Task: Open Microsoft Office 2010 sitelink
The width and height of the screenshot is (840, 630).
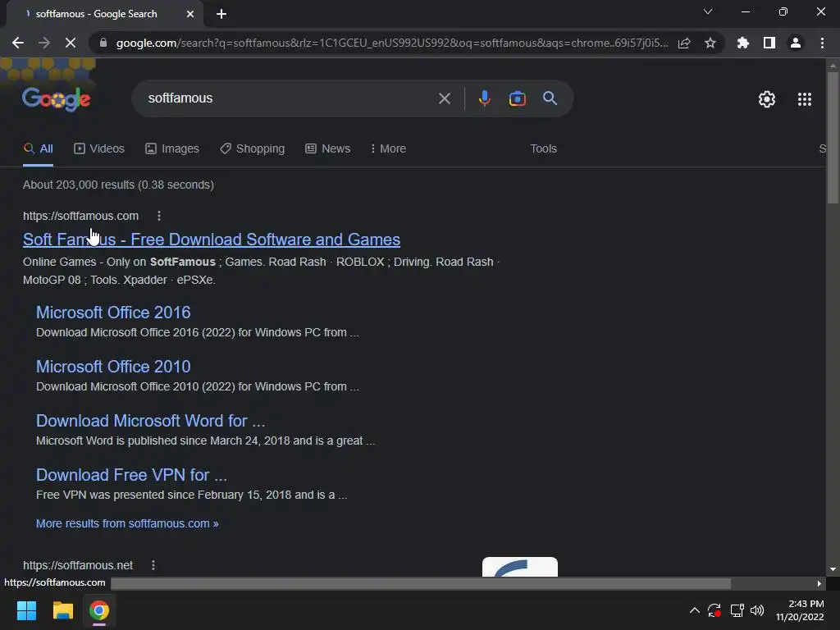Action: (x=113, y=367)
